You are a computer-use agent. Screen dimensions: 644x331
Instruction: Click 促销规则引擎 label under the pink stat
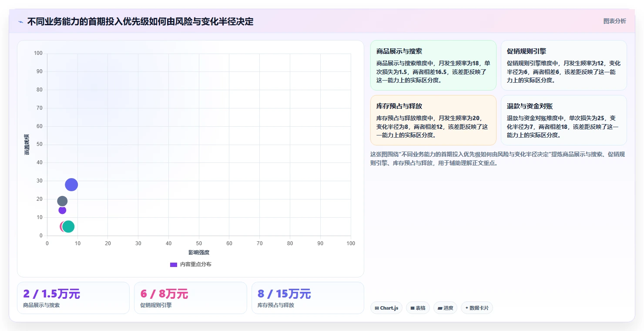(x=156, y=305)
